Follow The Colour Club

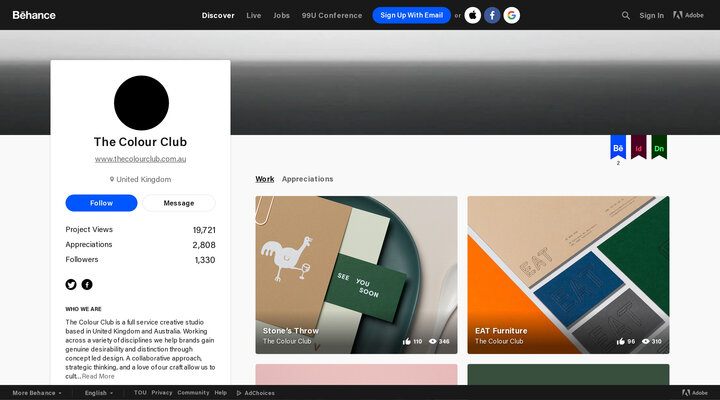pyautogui.click(x=101, y=203)
